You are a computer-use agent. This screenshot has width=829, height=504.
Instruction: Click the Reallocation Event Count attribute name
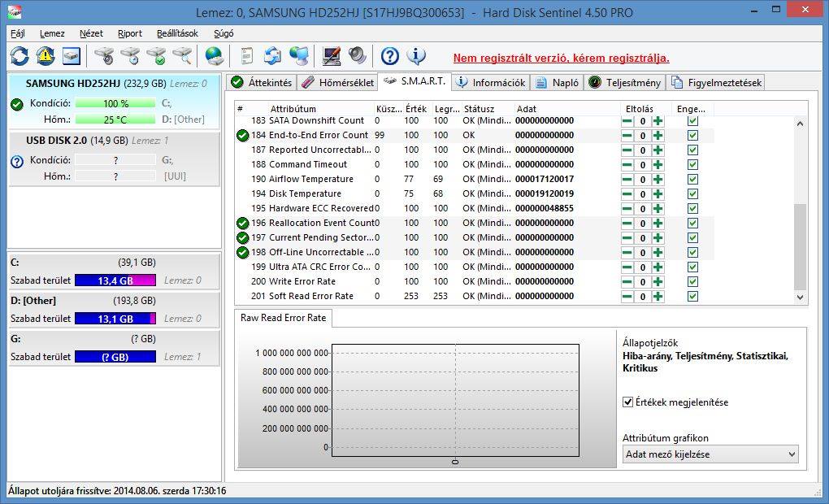click(322, 224)
